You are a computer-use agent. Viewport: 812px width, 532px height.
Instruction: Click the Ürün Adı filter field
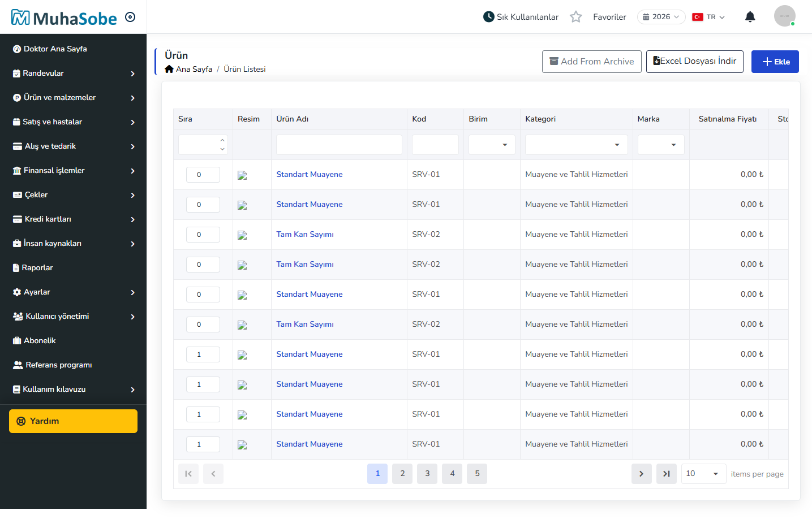tap(339, 145)
